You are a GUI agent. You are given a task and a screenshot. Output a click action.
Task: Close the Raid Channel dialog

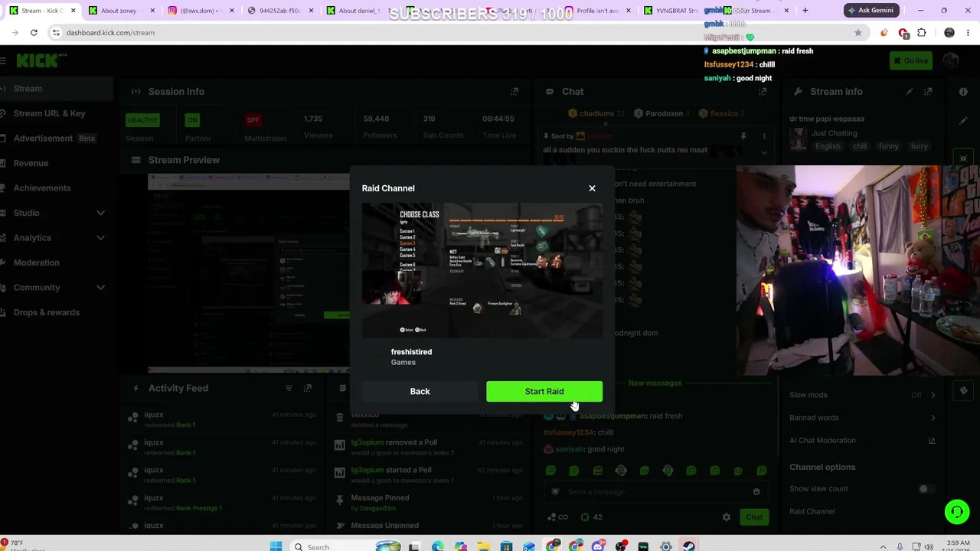(x=592, y=188)
